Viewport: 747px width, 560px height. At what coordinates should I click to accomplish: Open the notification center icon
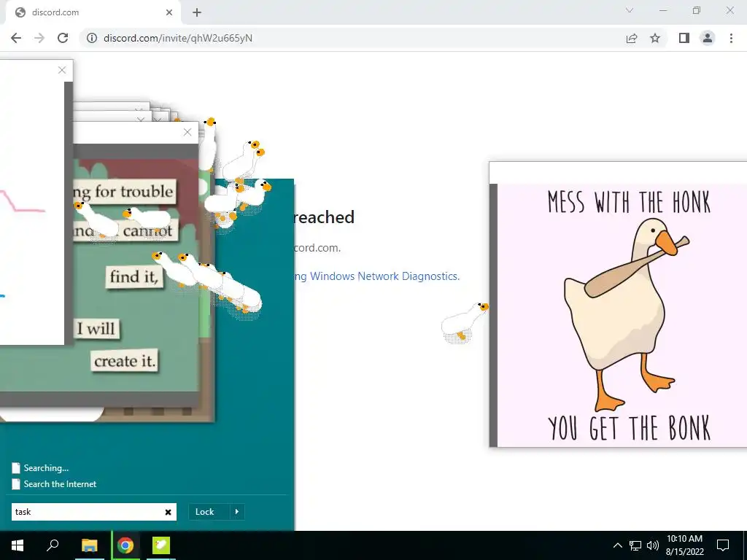(x=723, y=545)
